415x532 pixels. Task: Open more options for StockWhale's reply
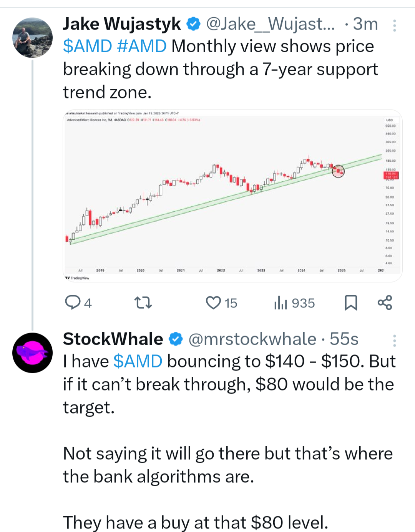394,341
